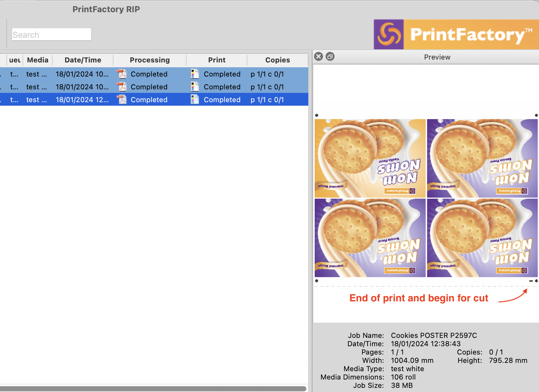The image size is (539, 392).
Task: Sort jobs by the truncated Queue column header
Action: pos(15,60)
